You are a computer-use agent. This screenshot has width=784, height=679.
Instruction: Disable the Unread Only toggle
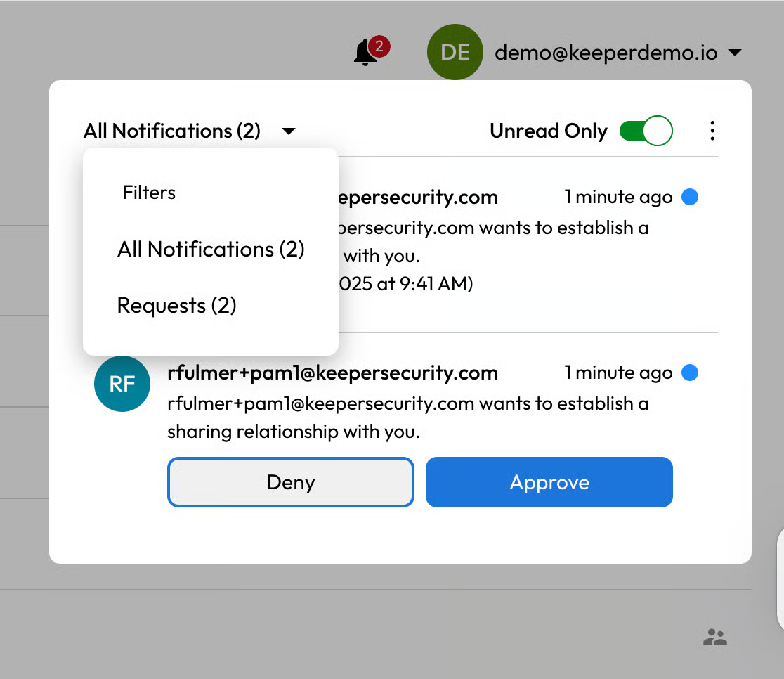pos(646,131)
